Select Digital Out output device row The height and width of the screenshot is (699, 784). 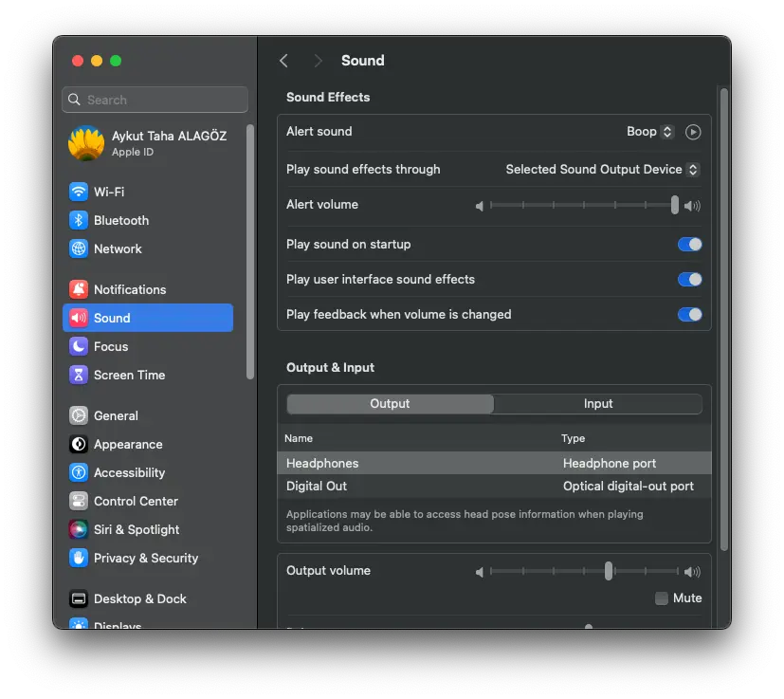point(494,486)
